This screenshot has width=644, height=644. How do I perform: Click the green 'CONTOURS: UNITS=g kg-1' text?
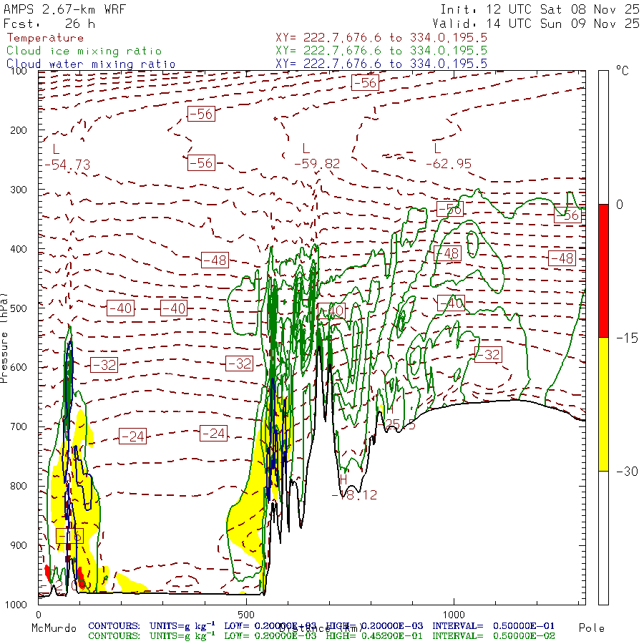tap(152, 635)
